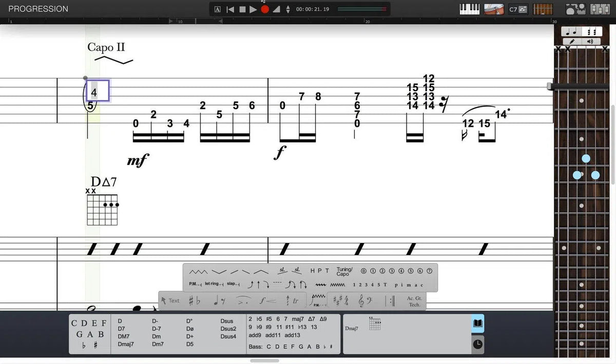Enable pencil note entry mode

click(x=572, y=41)
